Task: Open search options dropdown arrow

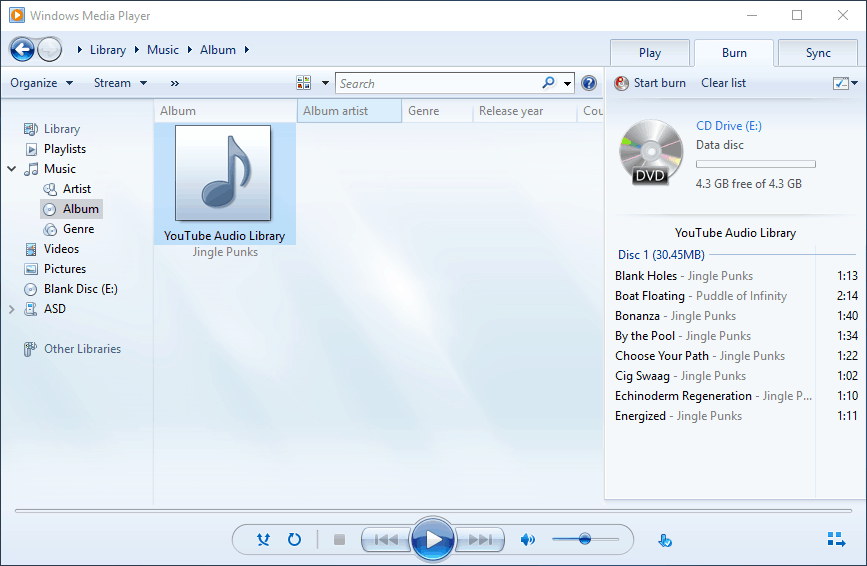Action: coord(567,84)
